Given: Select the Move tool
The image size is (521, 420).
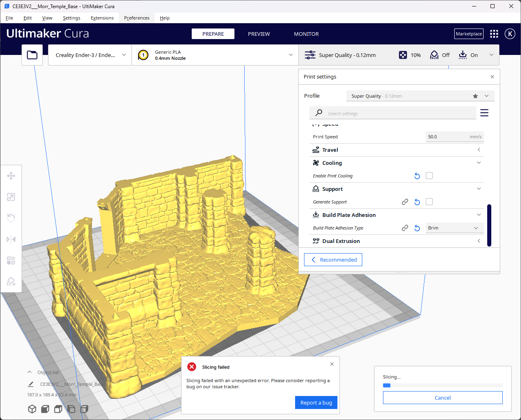Looking at the screenshot, I should (11, 176).
